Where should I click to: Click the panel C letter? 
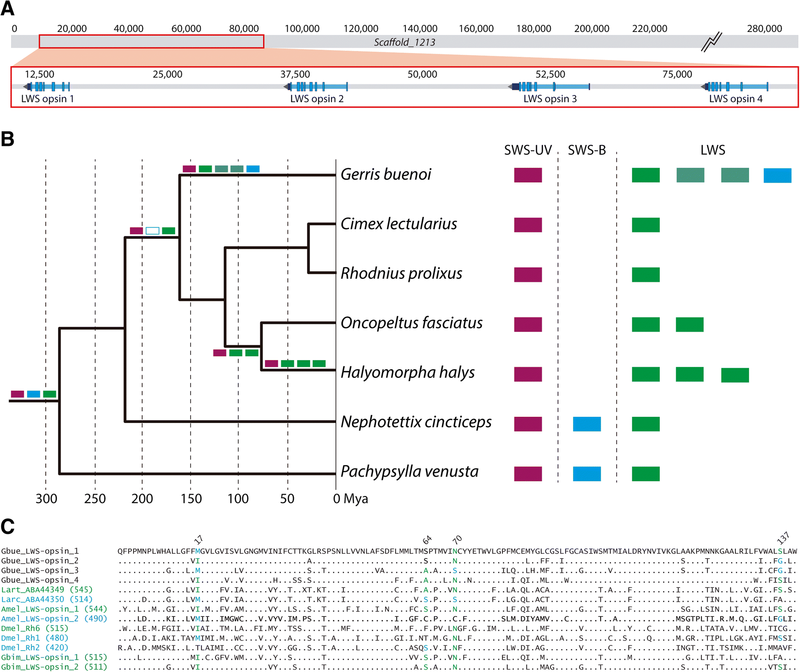click(7, 526)
